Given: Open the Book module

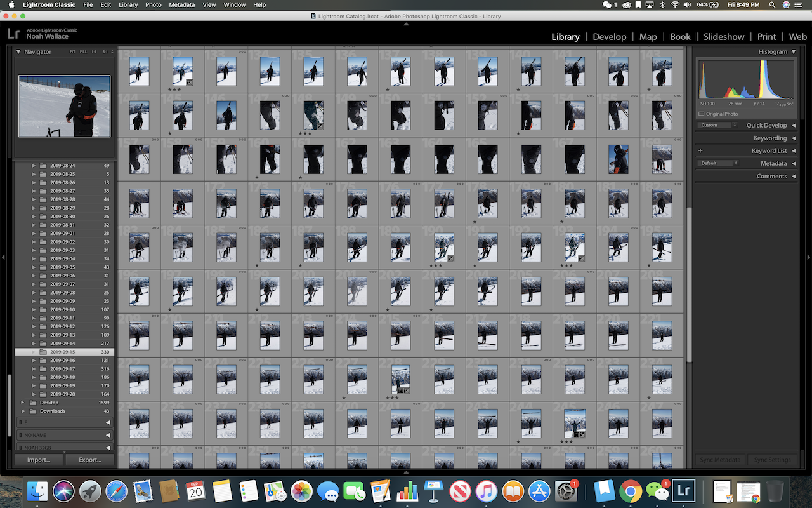Looking at the screenshot, I should (680, 37).
